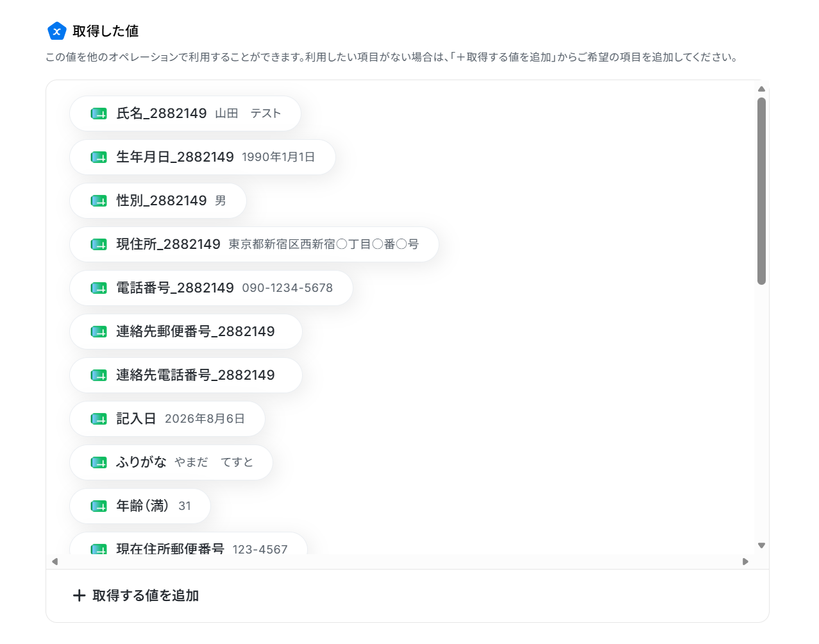Image resolution: width=819 pixels, height=644 pixels.
Task: Select the ふりがな value chip
Action: 171,462
